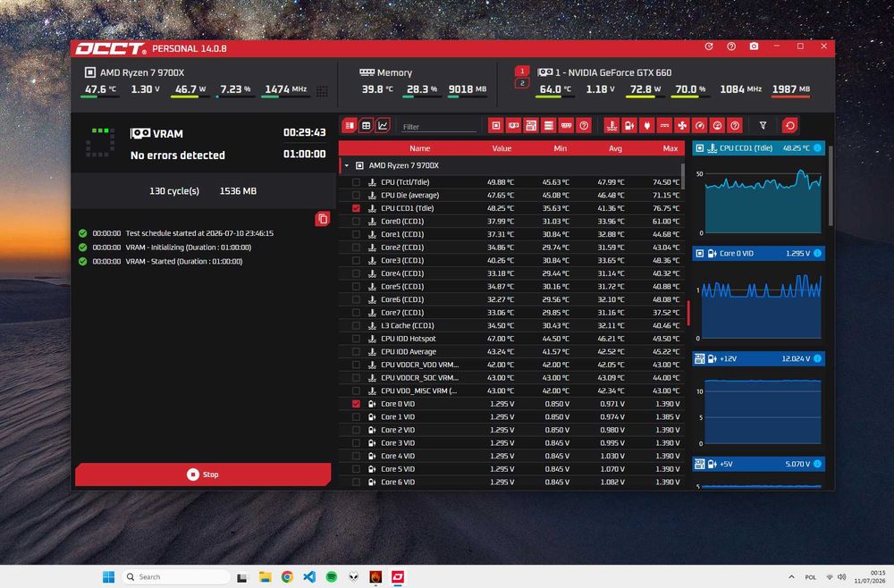Click the CPU CCD1 (Tdie) graph header
Image resolution: width=894 pixels, height=588 pixels.
click(758, 148)
